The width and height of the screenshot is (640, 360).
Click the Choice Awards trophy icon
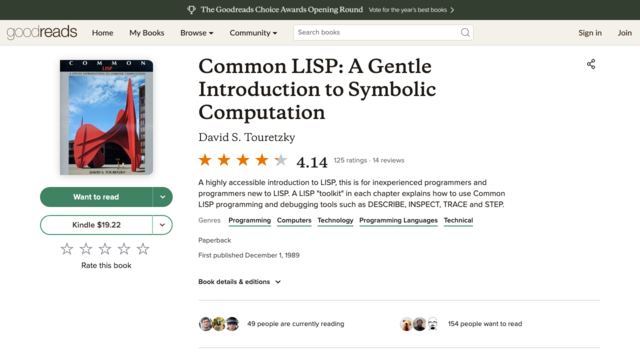191,10
